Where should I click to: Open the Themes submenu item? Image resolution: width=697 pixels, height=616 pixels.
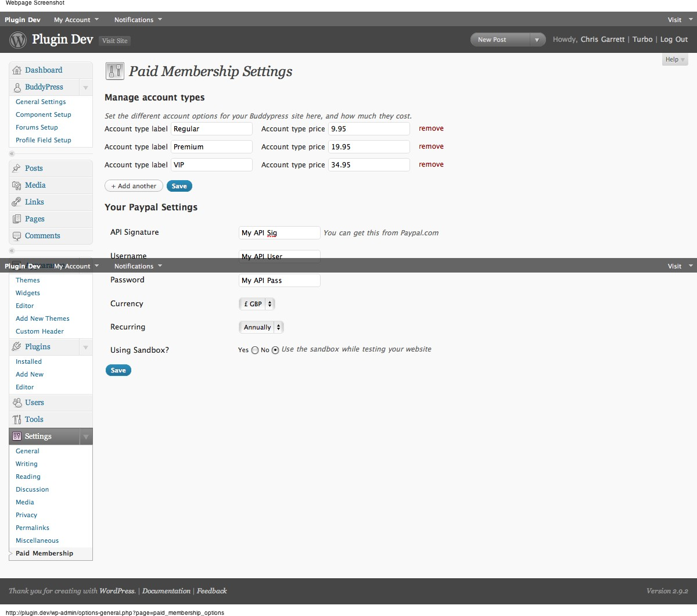tap(28, 280)
